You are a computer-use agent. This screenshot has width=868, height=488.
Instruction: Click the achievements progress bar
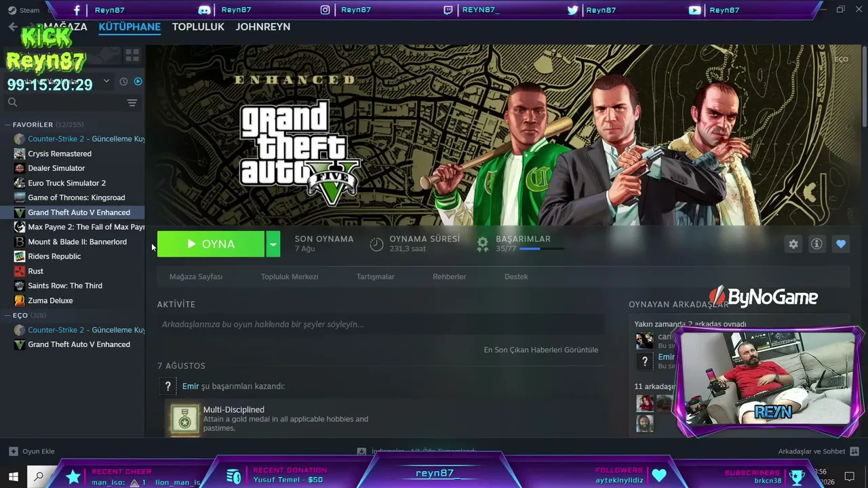point(542,249)
